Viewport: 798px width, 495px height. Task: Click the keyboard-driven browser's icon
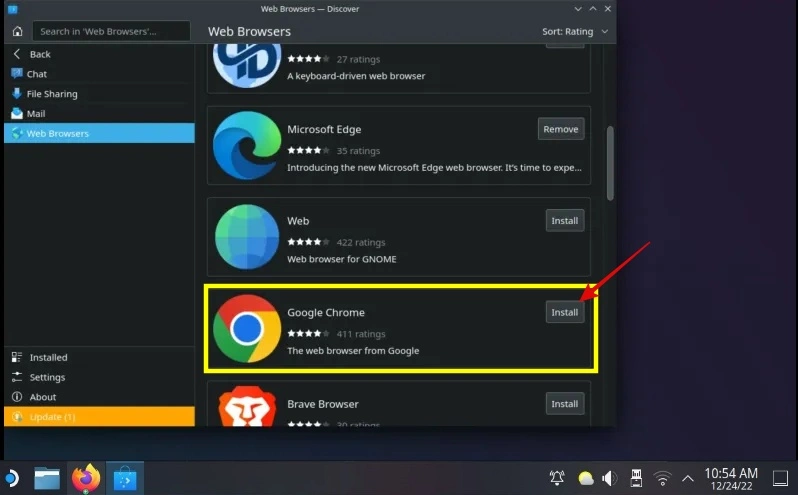[x=247, y=65]
